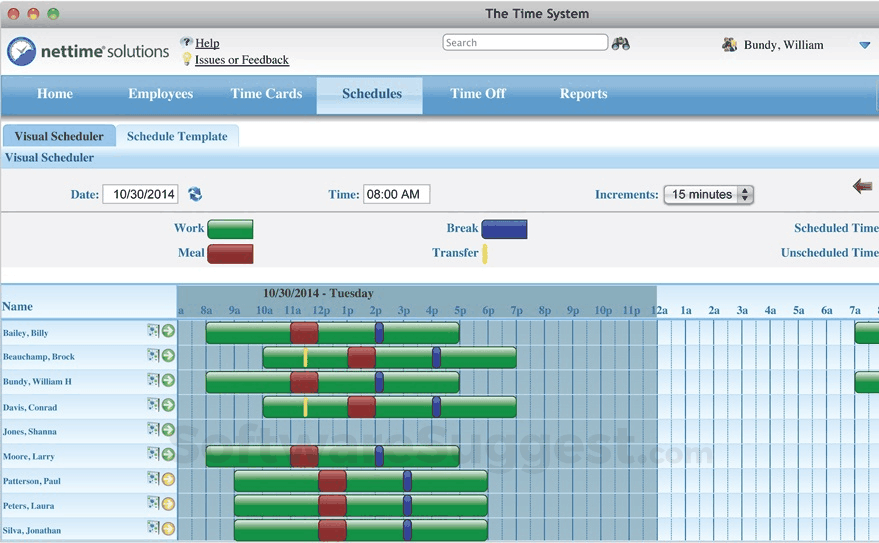Click green arrow icon for Jones, Shanna
This screenshot has width=879, height=543.
[x=168, y=430]
